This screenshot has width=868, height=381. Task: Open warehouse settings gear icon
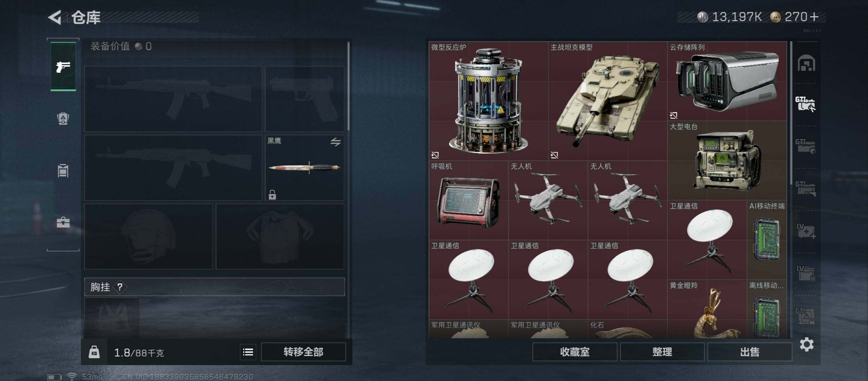pos(807,344)
